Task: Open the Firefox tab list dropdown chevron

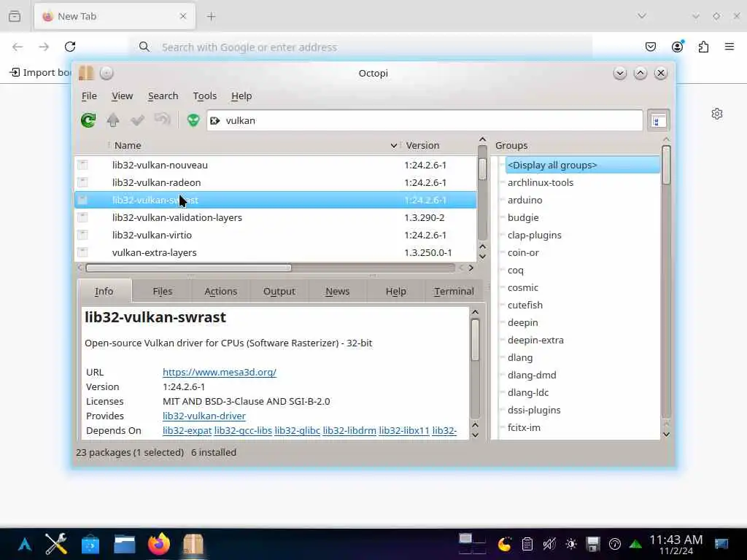Action: click(642, 16)
